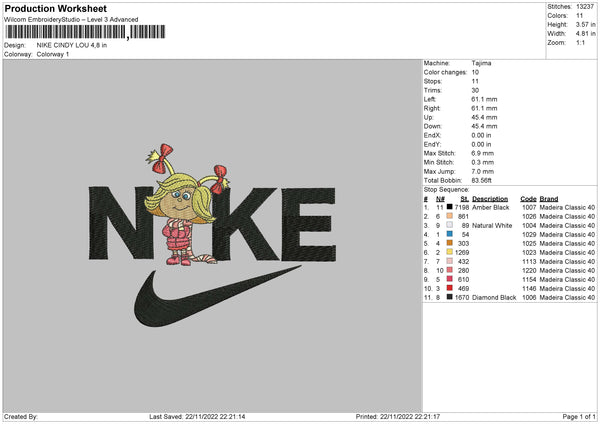This screenshot has height=424, width=600.
Task: Click the 'Diamond Black' description text
Action: tap(494, 297)
